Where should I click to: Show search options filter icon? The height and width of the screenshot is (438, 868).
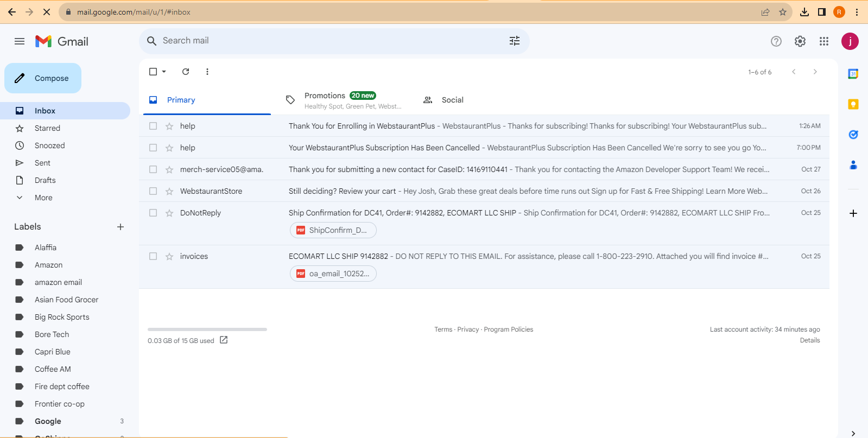[515, 41]
